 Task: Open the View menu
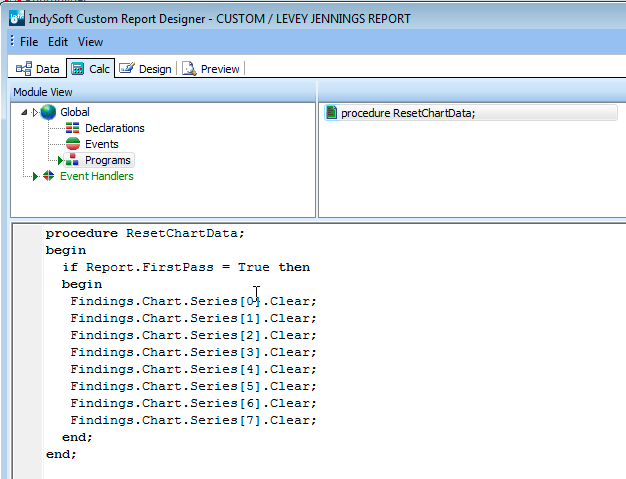90,42
